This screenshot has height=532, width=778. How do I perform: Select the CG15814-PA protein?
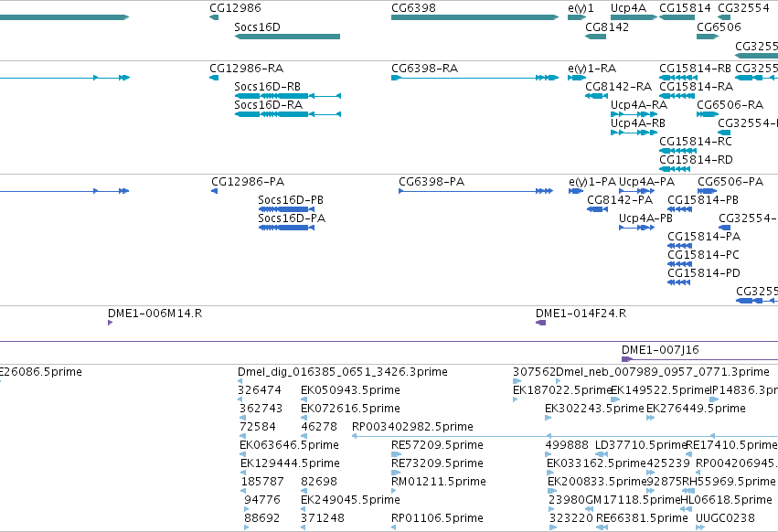680,246
